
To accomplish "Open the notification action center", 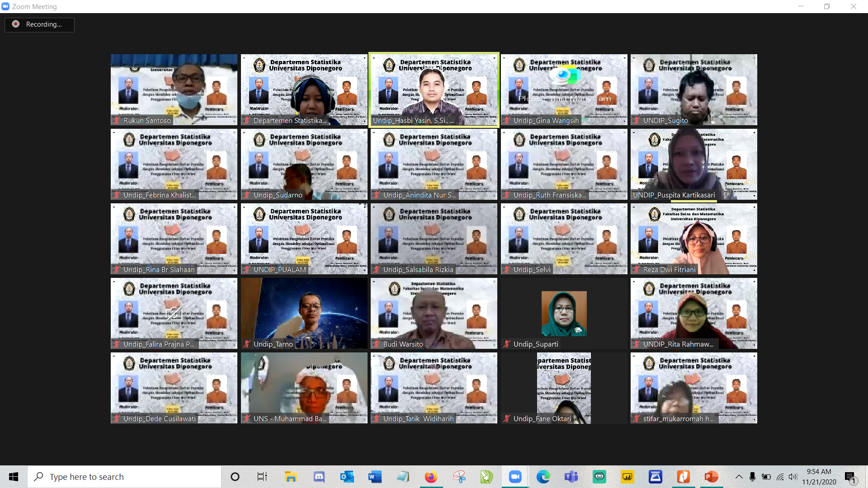I will [x=850, y=477].
